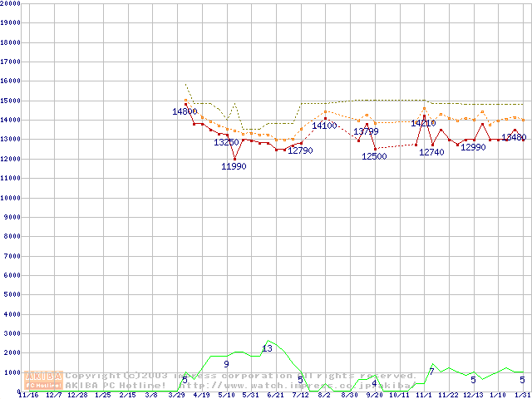Click the 13250 data point label
Image resolution: width=532 pixels, height=399 pixels.
coord(226,142)
